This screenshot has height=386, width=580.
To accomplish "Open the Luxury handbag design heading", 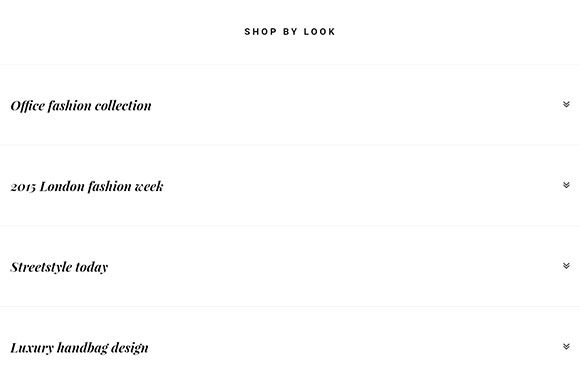I will point(79,348).
